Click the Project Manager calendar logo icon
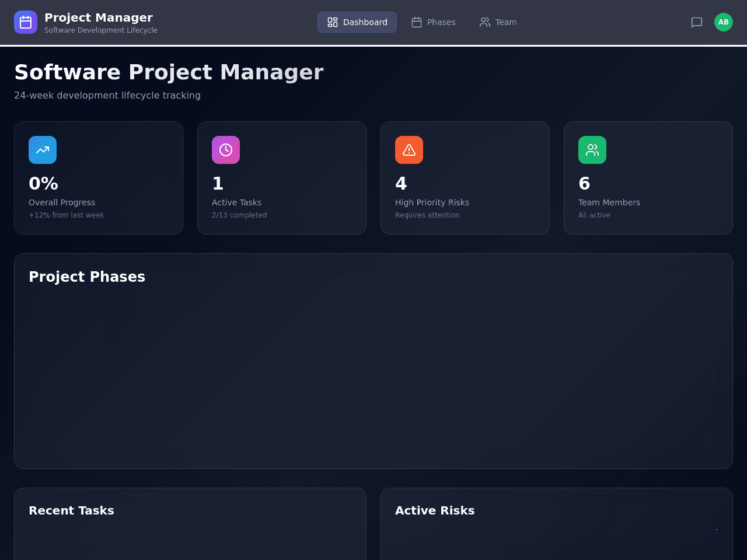This screenshot has height=560, width=747. coord(26,22)
